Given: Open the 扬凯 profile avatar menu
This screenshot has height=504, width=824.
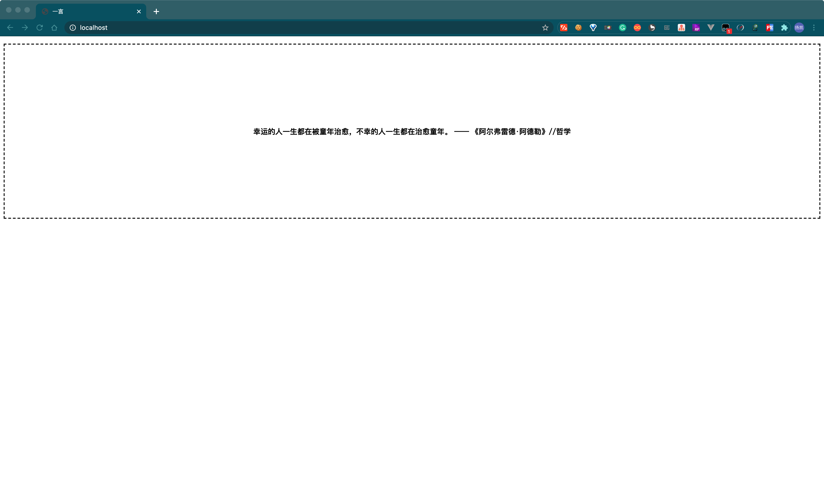Looking at the screenshot, I should pyautogui.click(x=799, y=28).
